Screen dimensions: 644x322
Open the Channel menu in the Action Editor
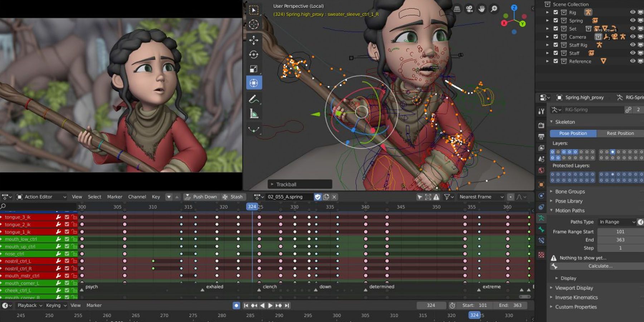(x=137, y=197)
